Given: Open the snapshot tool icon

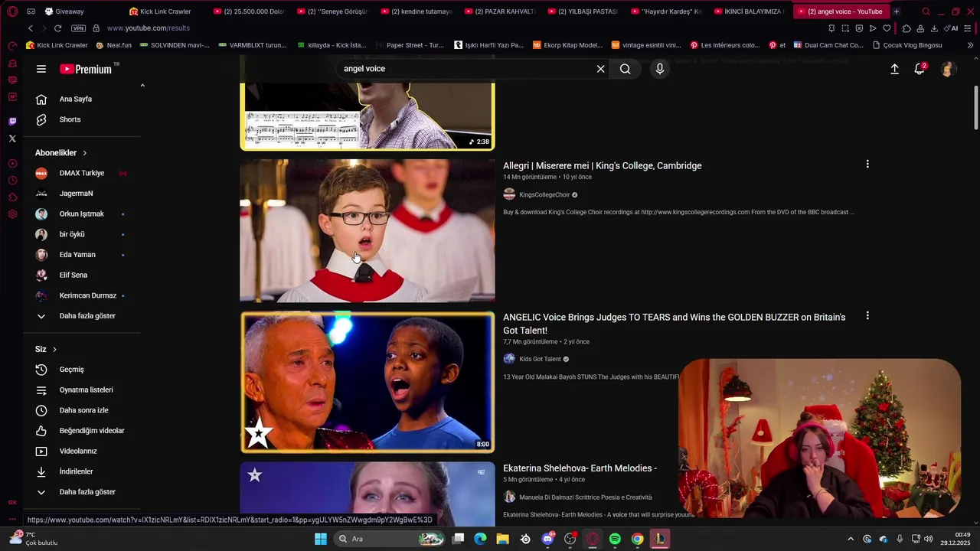Looking at the screenshot, I should (x=845, y=28).
